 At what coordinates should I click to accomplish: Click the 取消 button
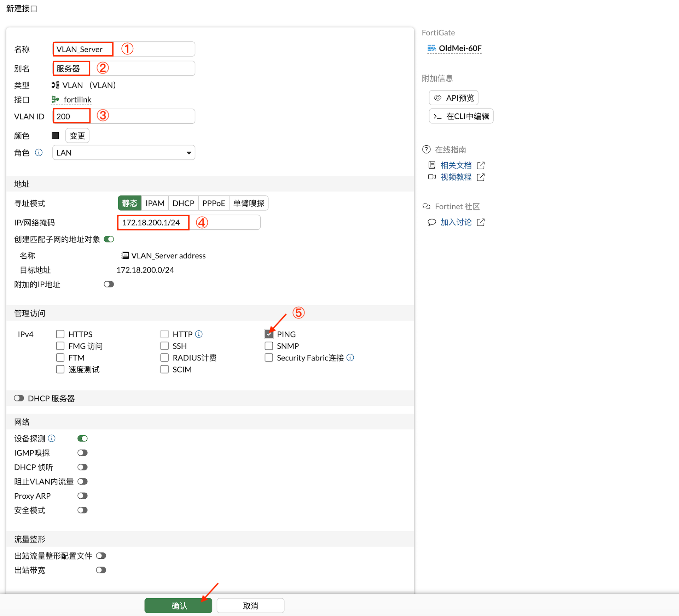point(250,605)
